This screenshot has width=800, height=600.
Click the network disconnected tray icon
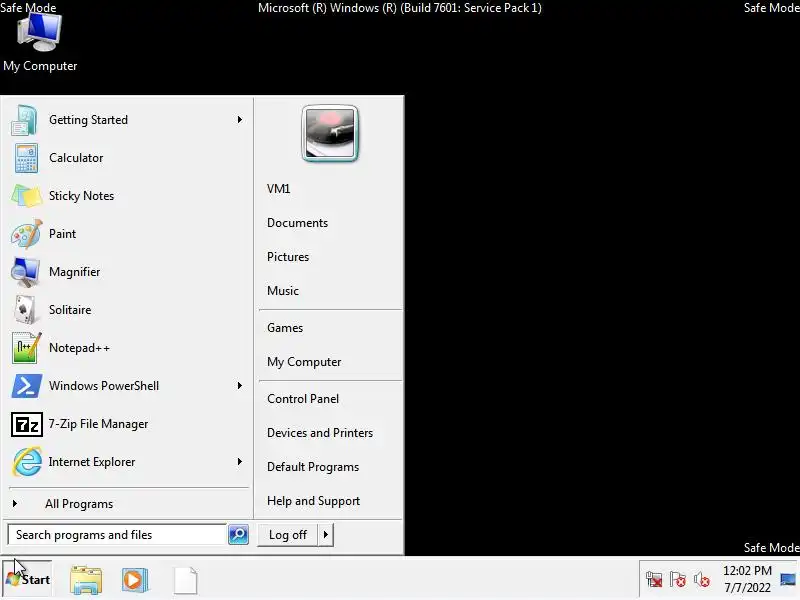coord(654,580)
